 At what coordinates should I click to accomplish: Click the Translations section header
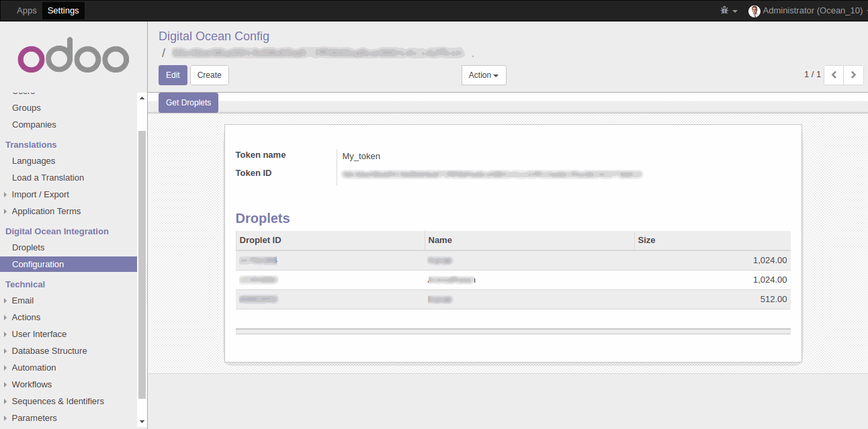coord(31,145)
